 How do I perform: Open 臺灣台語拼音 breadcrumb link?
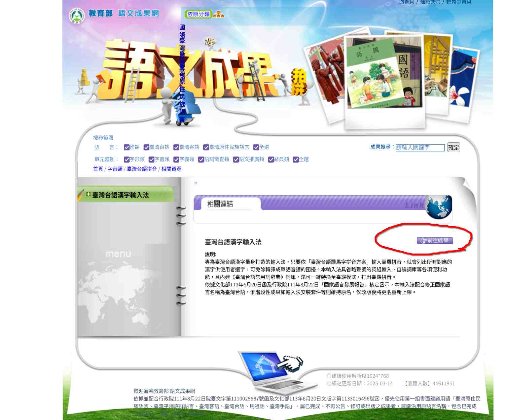(x=142, y=169)
